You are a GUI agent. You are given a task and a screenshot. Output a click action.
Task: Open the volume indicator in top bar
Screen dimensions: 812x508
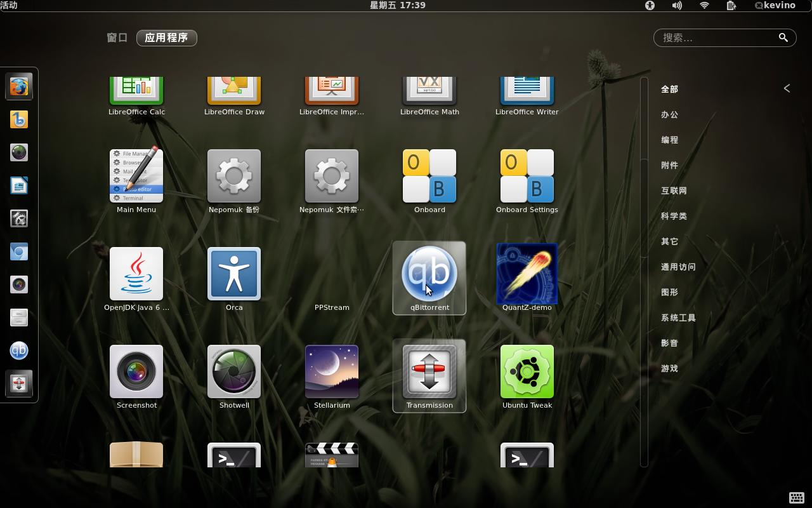(x=677, y=5)
